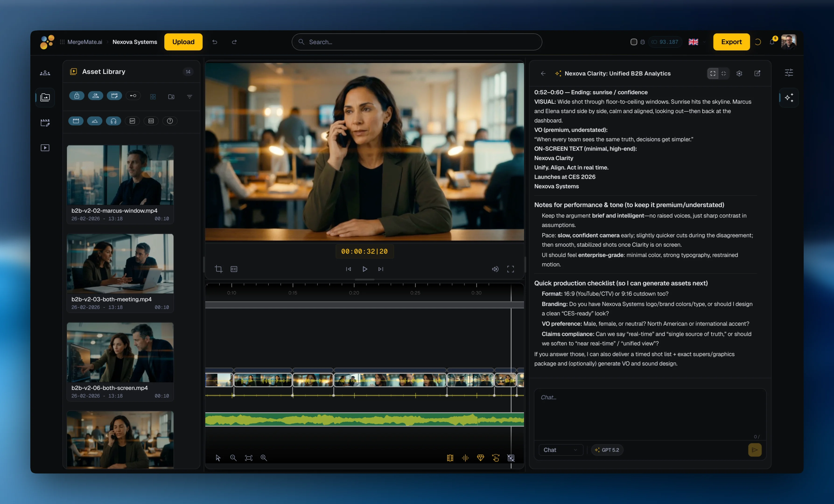This screenshot has width=834, height=504.
Task: Go back using the arrow beside Nexova Clarity title
Action: (x=543, y=73)
